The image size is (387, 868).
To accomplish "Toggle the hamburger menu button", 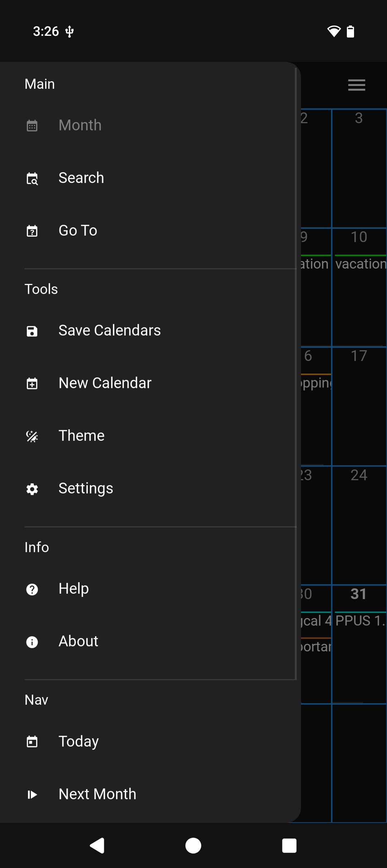I will 357,85.
